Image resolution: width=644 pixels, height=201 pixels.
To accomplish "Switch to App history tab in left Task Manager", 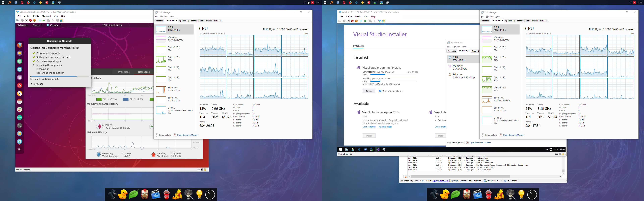I will pos(184,21).
